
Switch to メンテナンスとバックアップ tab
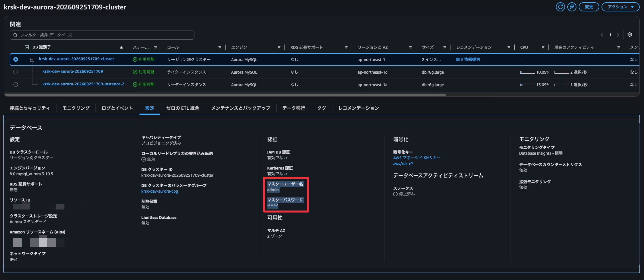pyautogui.click(x=241, y=108)
